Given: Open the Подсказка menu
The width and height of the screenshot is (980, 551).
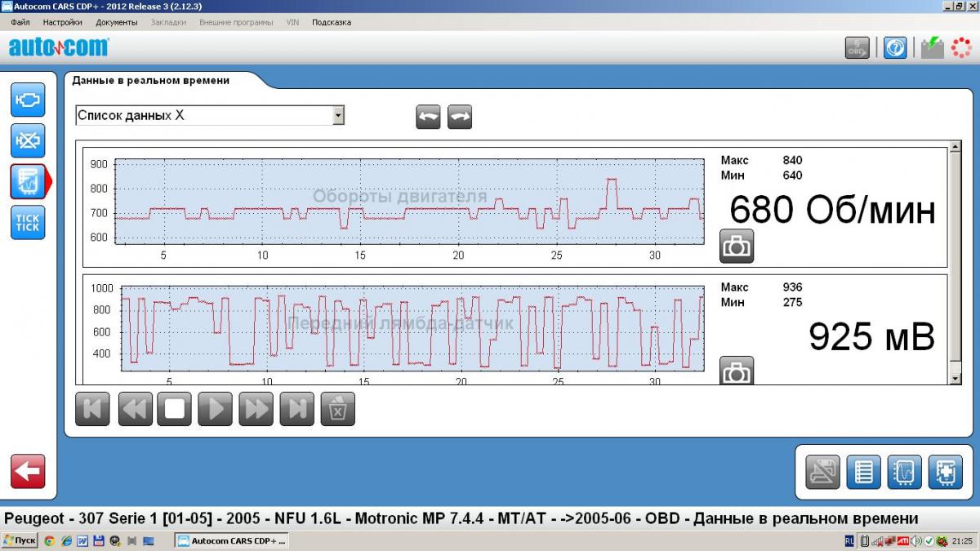Looking at the screenshot, I should pos(332,22).
